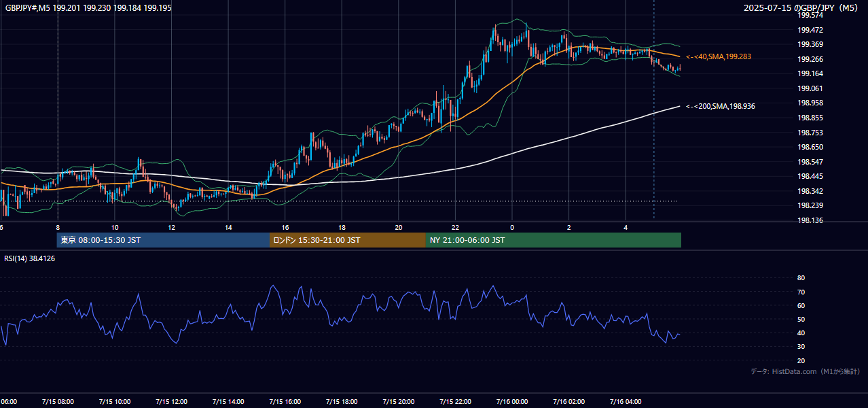Viewport: 868px width, 408px height.
Task: Click price scale value 199.574
Action: [x=810, y=15]
